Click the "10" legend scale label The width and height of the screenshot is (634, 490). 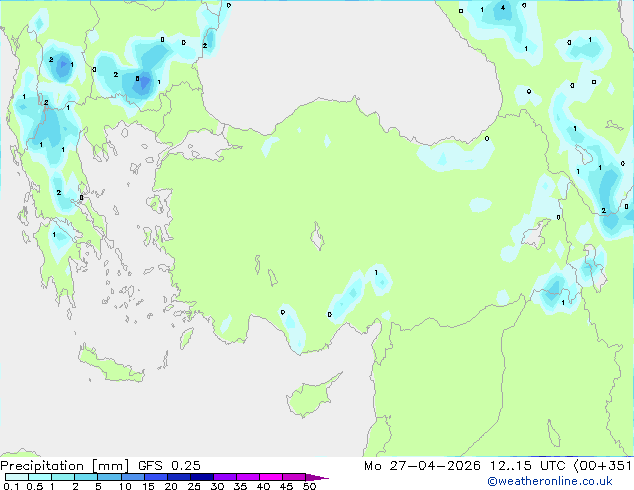point(125,486)
